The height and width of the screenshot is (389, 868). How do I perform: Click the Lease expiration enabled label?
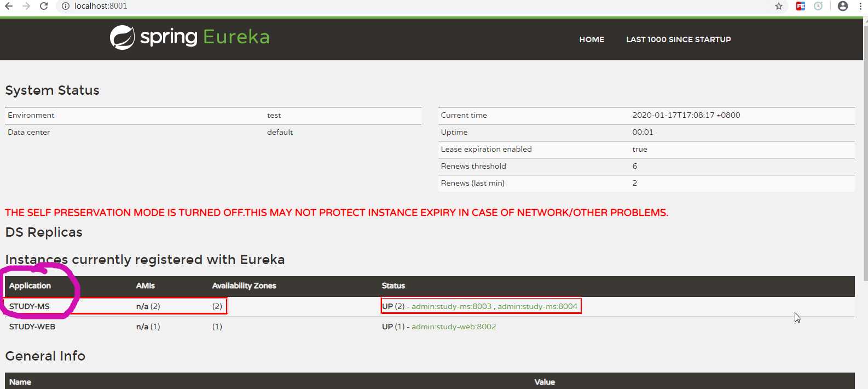[x=487, y=149]
